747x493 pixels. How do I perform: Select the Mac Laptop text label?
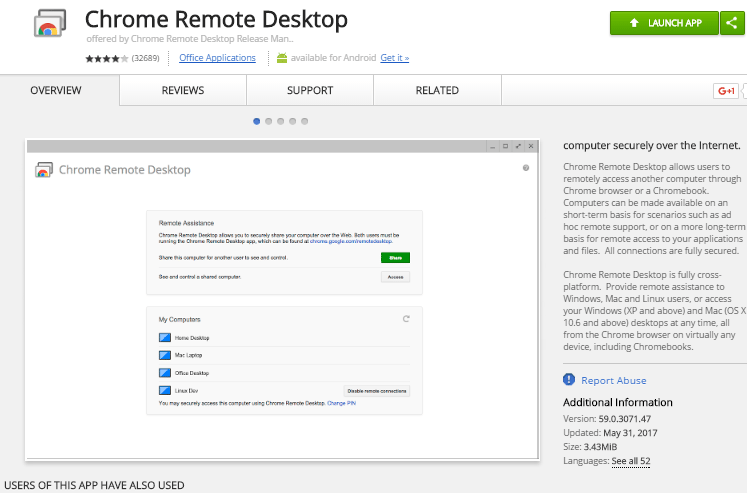coord(188,355)
